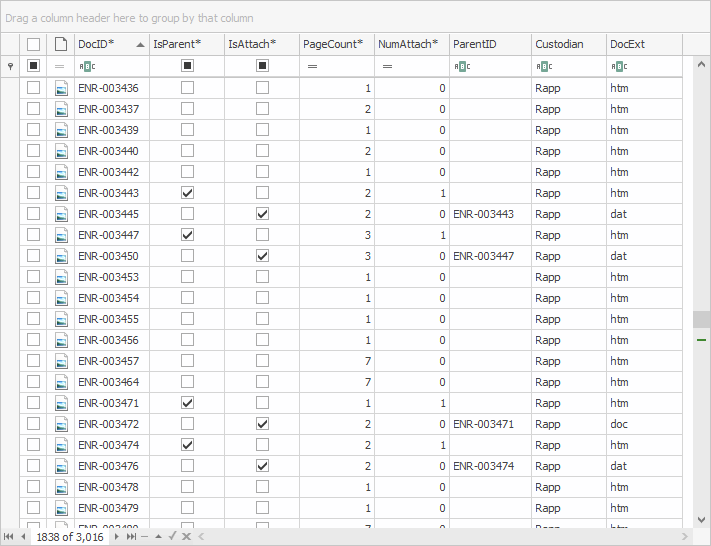Go to first record in navigator
711x546 pixels.
(x=8, y=537)
